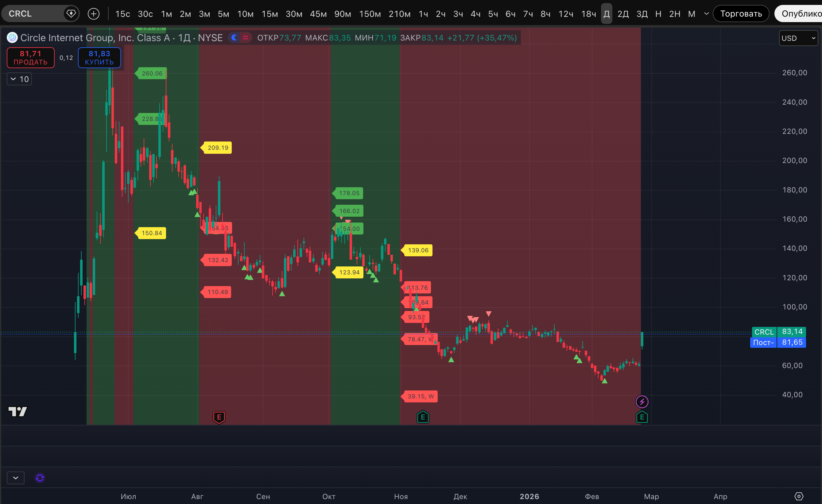The height and width of the screenshot is (504, 822).
Task: Click the Circle company logo icon
Action: 12,38
